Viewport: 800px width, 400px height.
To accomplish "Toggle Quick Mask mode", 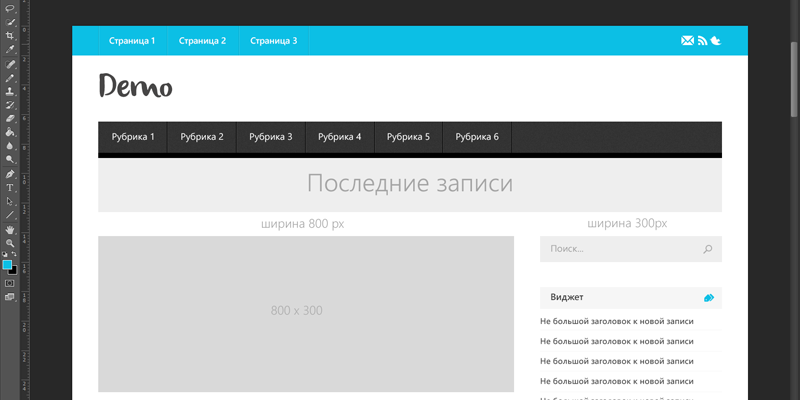I will (x=10, y=283).
